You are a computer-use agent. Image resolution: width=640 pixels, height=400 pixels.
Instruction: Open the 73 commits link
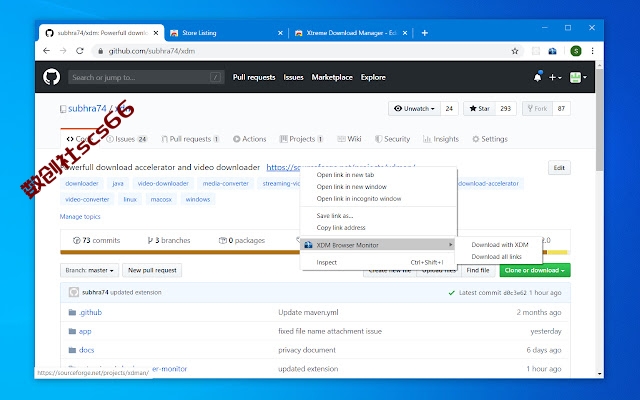pyautogui.click(x=96, y=240)
